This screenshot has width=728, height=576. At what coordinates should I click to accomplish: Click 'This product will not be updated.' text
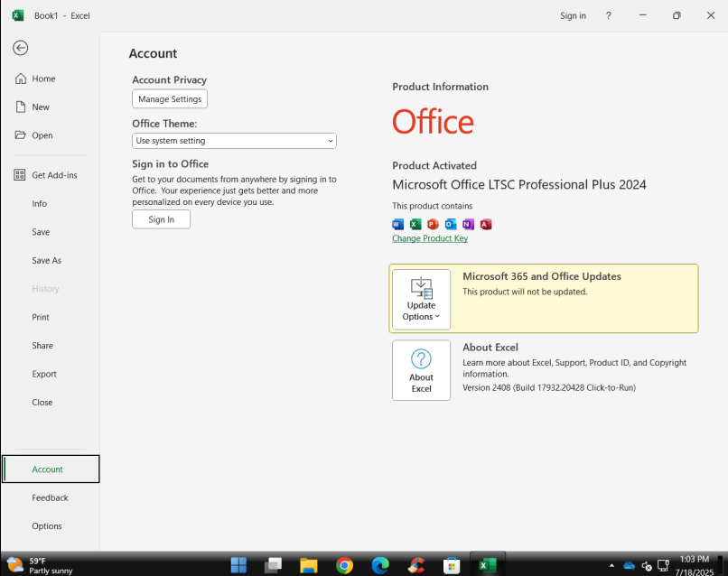pos(525,292)
